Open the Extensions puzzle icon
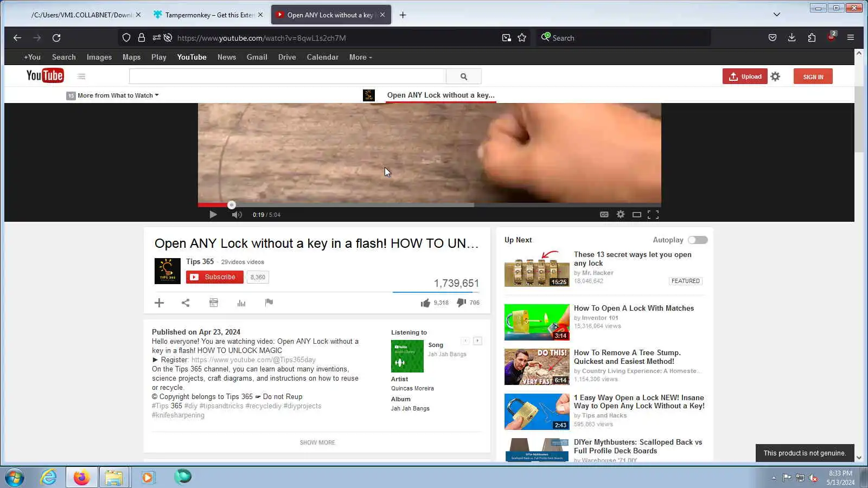 tap(812, 38)
